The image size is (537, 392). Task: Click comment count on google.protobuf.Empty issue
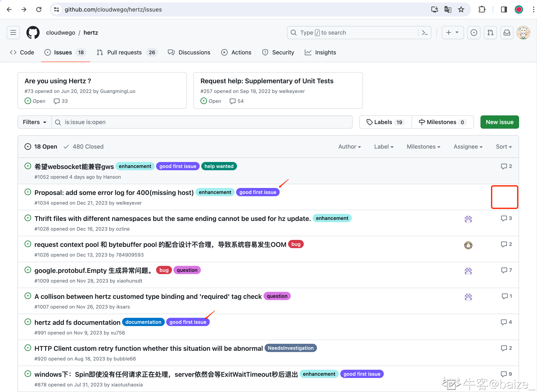pos(506,270)
